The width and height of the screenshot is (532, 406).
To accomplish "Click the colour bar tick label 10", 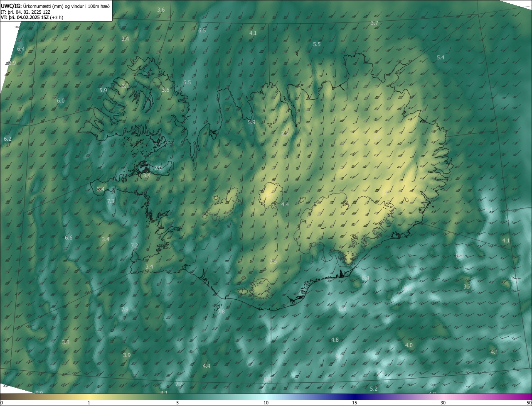I will click(x=266, y=403).
